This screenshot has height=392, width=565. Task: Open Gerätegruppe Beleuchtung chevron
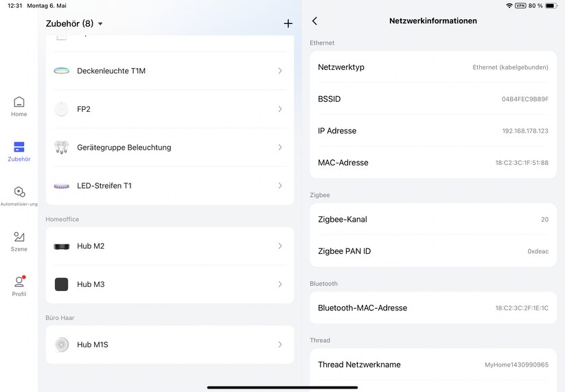pos(280,148)
